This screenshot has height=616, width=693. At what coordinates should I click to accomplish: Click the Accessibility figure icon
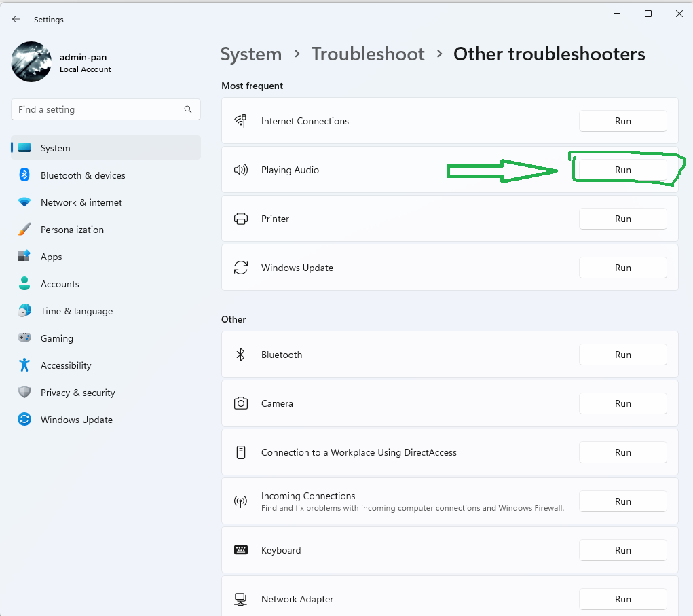(24, 365)
